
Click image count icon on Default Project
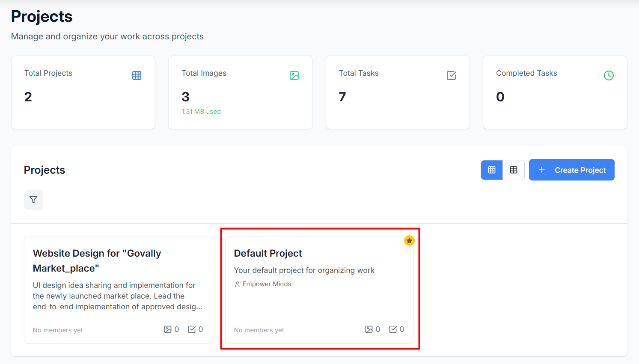coord(369,329)
